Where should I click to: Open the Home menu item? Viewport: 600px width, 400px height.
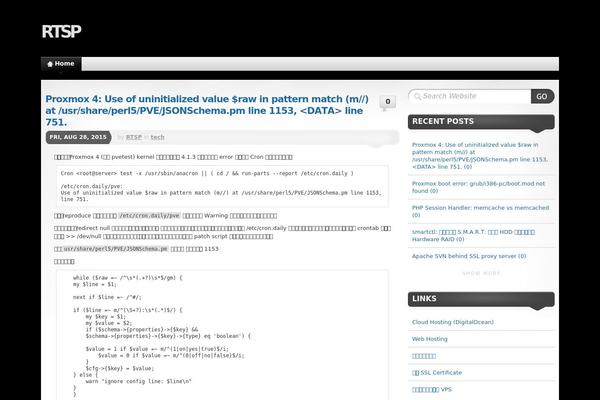61,64
